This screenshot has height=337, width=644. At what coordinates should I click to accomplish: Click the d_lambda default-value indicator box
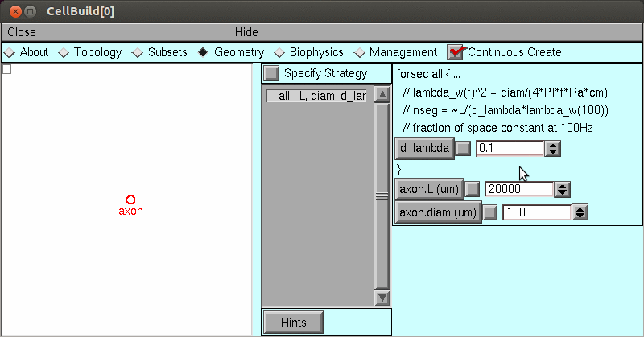(463, 148)
